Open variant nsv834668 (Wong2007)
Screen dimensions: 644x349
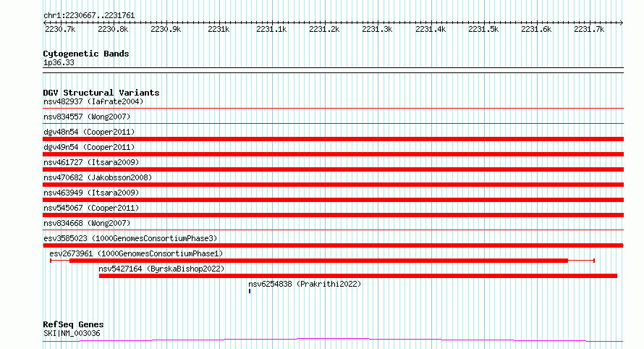coord(87,223)
